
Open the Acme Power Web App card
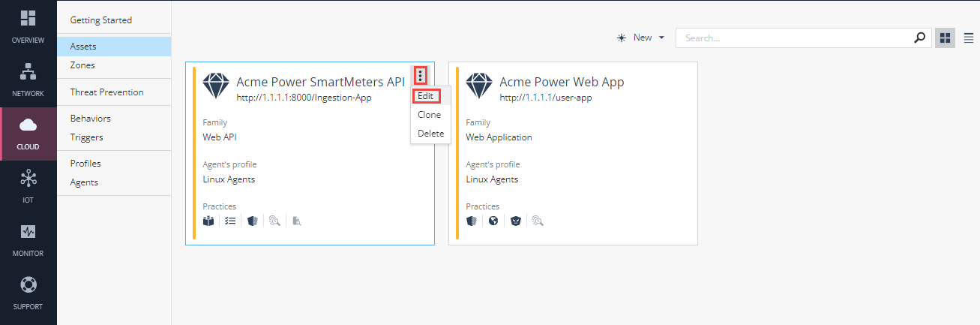[573, 153]
